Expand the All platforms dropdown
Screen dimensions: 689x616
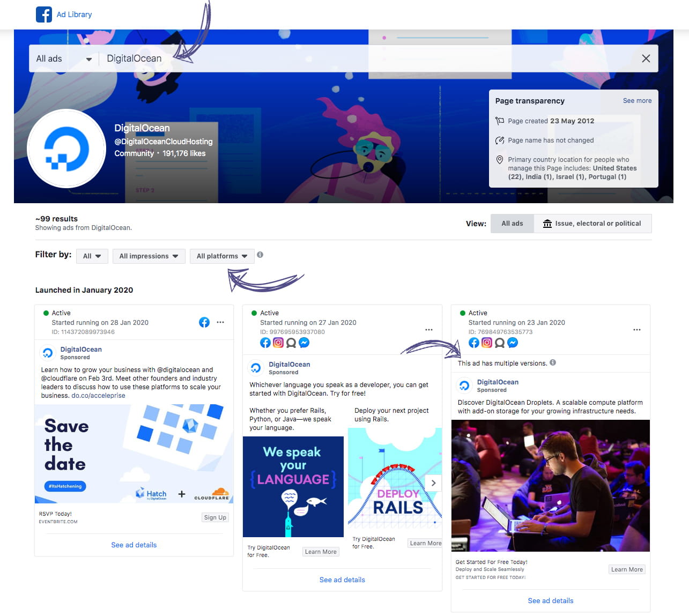tap(222, 256)
